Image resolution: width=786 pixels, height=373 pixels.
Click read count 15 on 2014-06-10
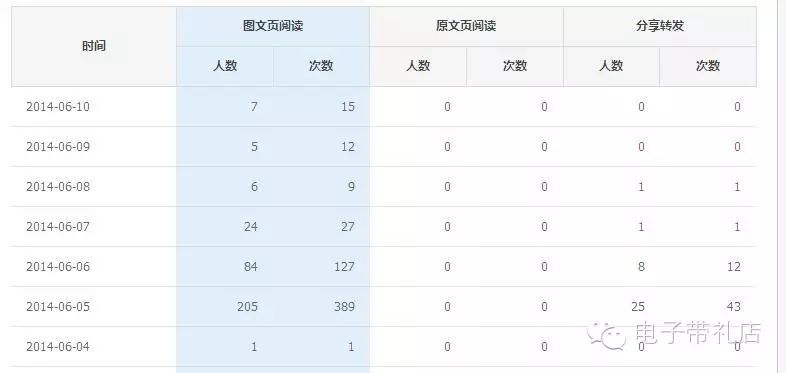348,107
